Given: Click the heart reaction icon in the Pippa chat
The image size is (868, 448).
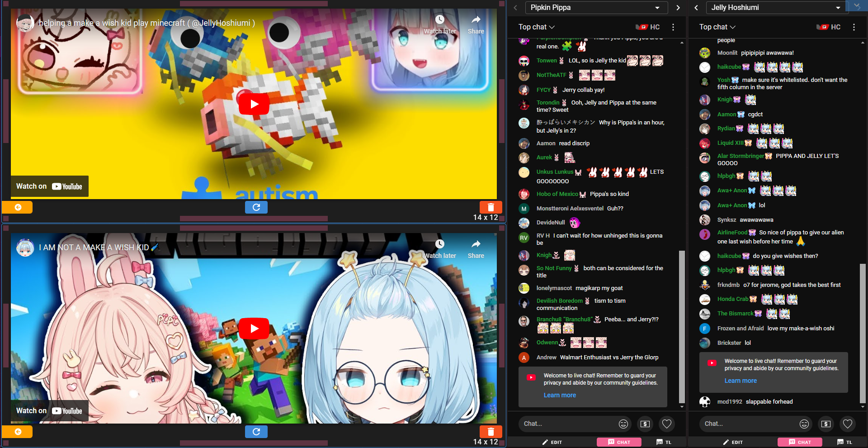Looking at the screenshot, I should tap(667, 424).
